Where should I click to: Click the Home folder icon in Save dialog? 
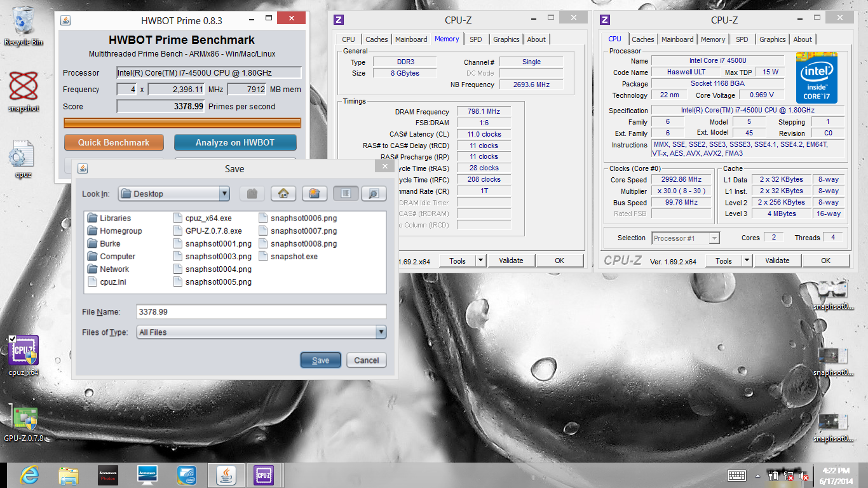[x=283, y=194]
